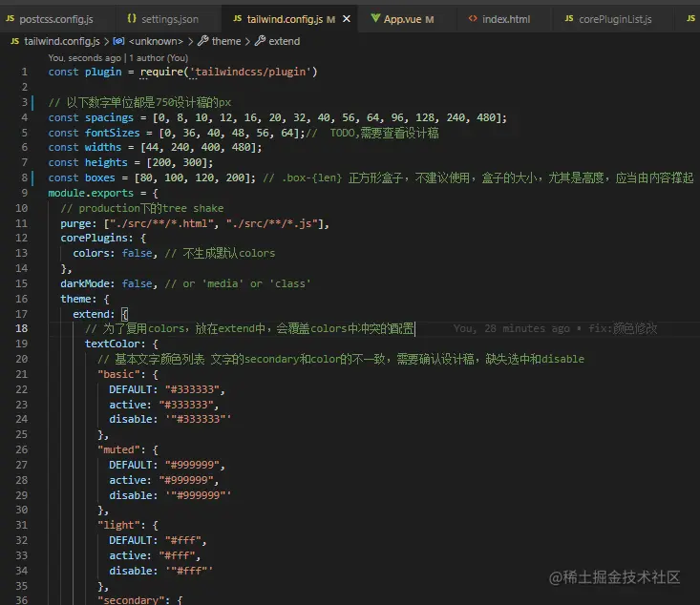
Task: Click the 'module.exports' text on line 9
Action: coord(91,193)
